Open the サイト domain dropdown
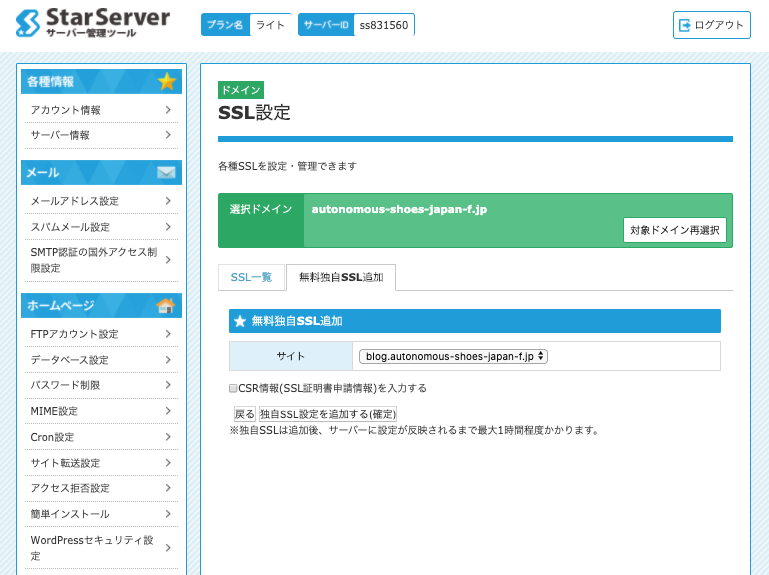Image resolution: width=769 pixels, height=575 pixels. 453,356
